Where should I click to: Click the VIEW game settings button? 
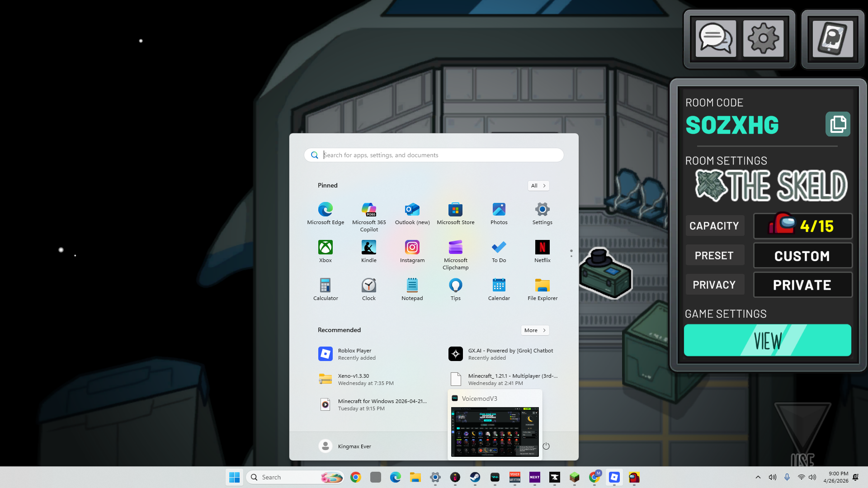[768, 340]
